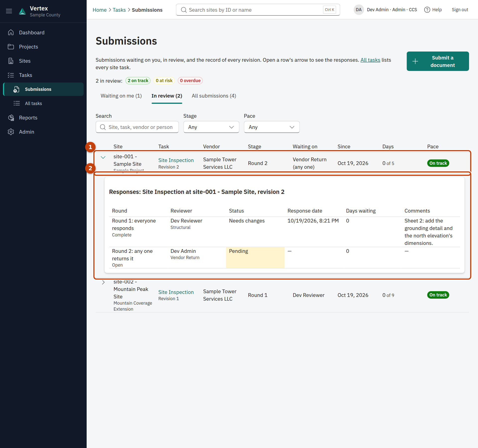This screenshot has width=478, height=448.
Task: Click Sign out
Action: (460, 10)
